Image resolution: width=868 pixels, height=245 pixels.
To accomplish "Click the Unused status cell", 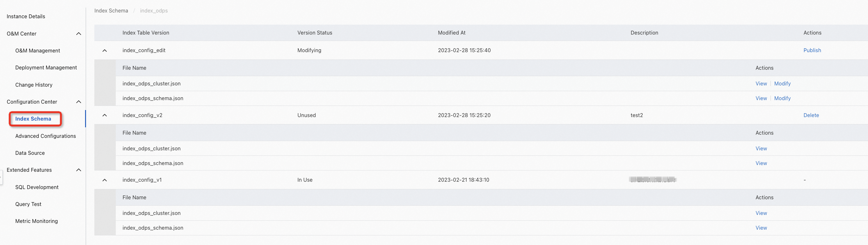I will click(x=306, y=115).
